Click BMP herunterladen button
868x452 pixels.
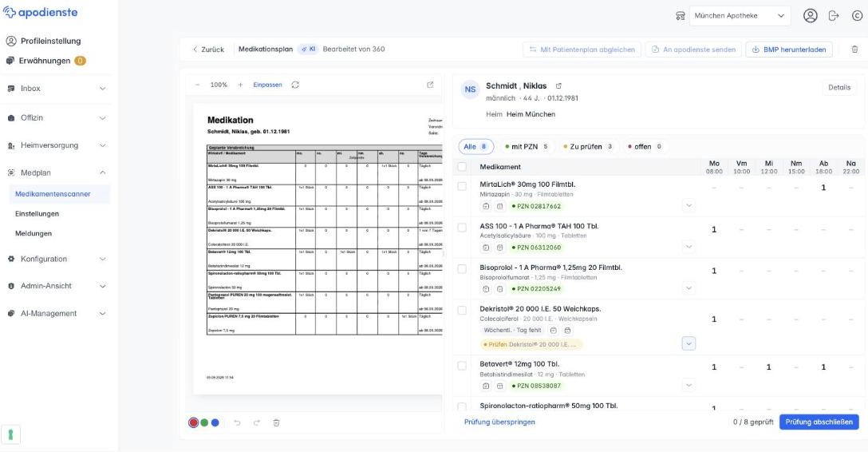tap(789, 50)
